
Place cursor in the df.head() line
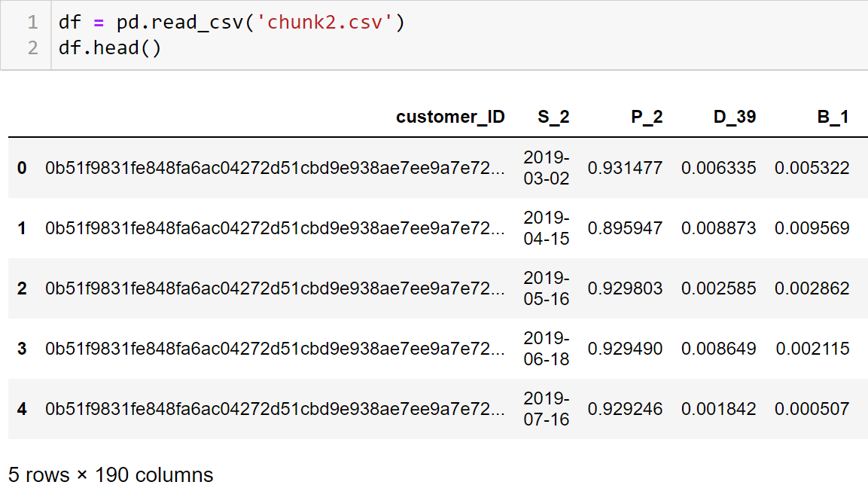click(x=110, y=48)
